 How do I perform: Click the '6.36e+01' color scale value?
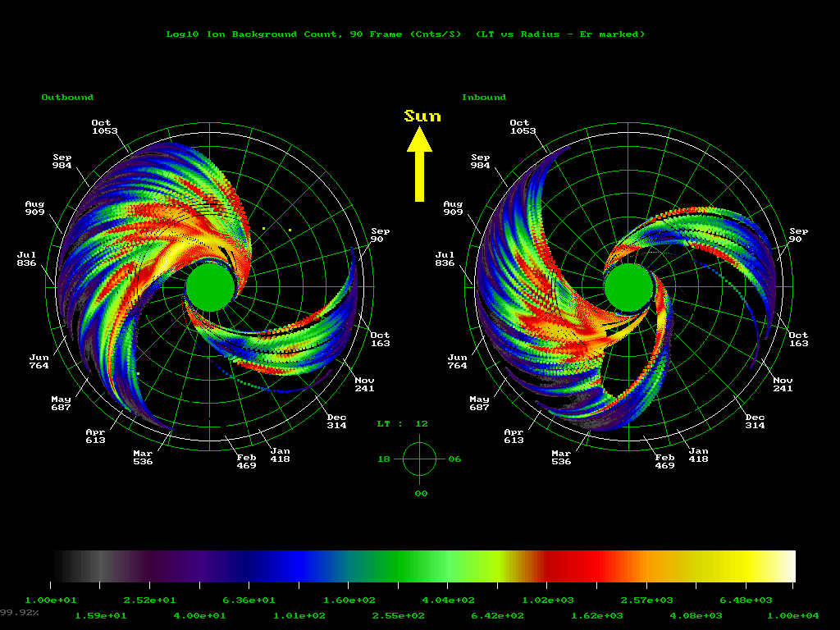(249, 600)
